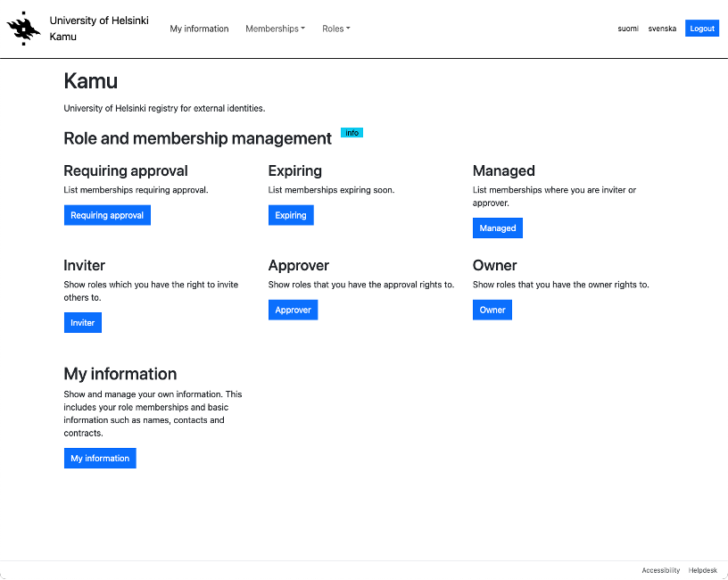Open the Expiring memberships list
728x580 pixels.
[291, 215]
